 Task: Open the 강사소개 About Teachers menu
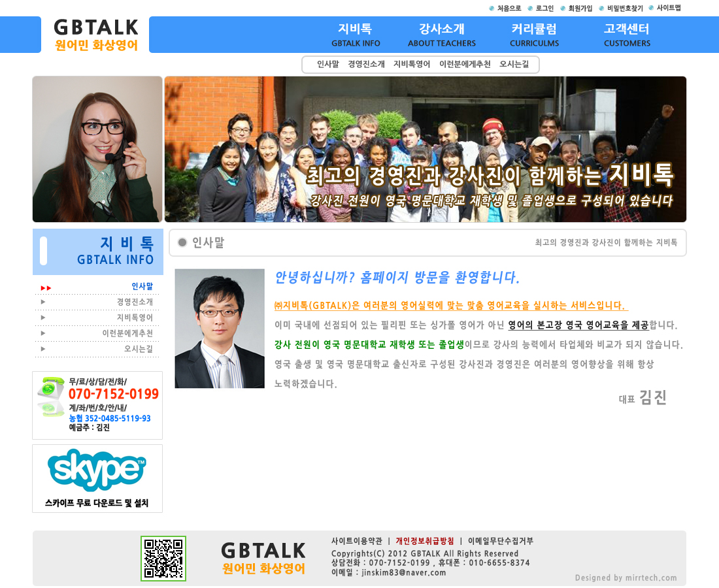[x=442, y=35]
